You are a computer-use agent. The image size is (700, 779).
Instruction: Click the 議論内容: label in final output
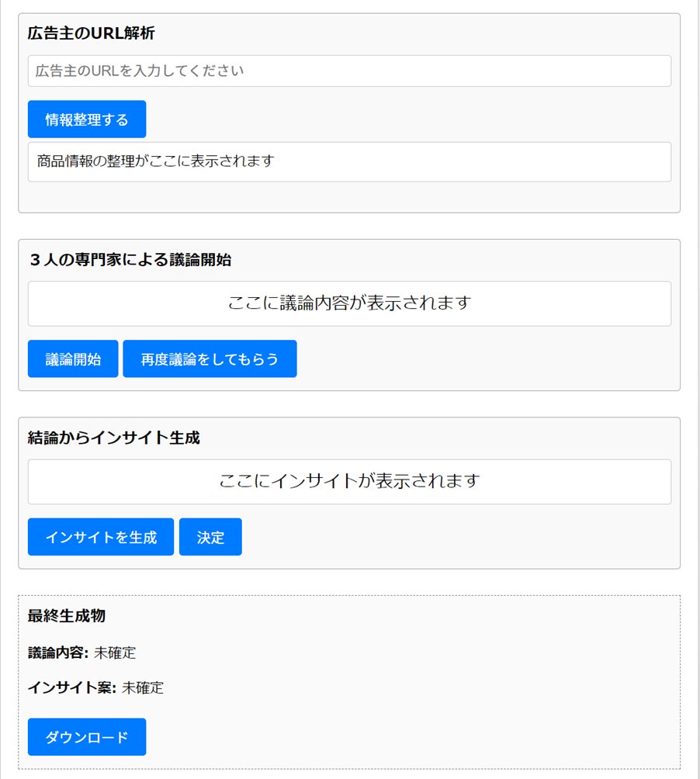[59, 653]
